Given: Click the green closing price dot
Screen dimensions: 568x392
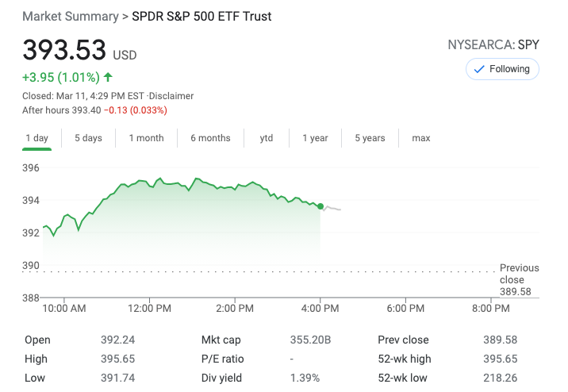Looking at the screenshot, I should click(320, 206).
